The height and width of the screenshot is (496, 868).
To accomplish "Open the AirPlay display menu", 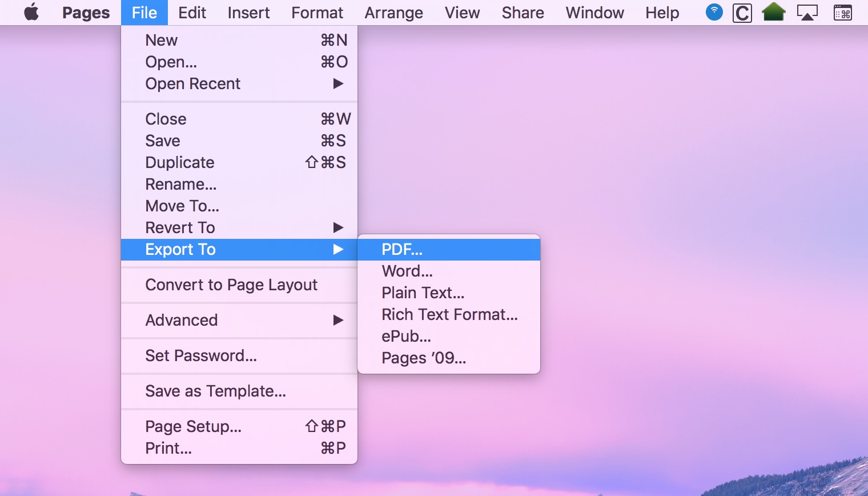I will pyautogui.click(x=807, y=13).
